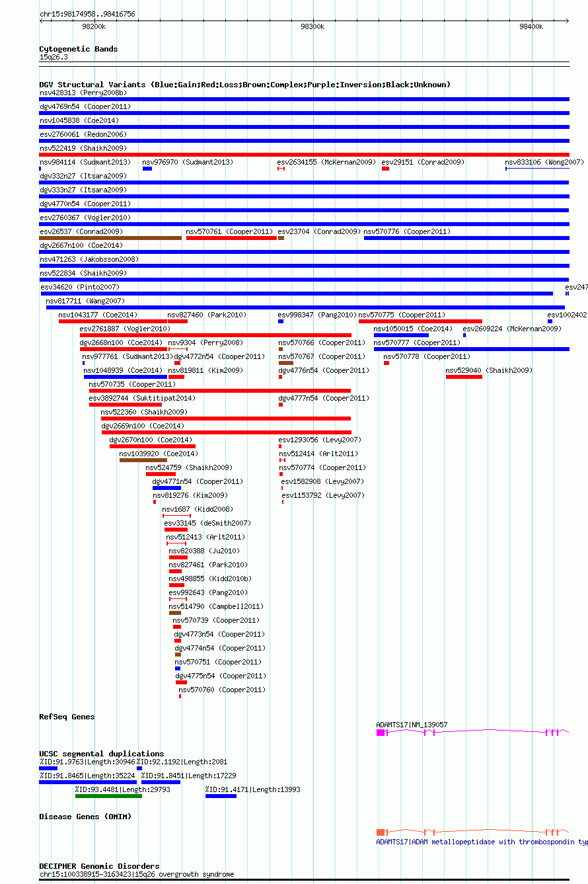The height and width of the screenshot is (884, 588).
Task: Click the esv2760367 (Vogler2010) label
Action: 85,218
